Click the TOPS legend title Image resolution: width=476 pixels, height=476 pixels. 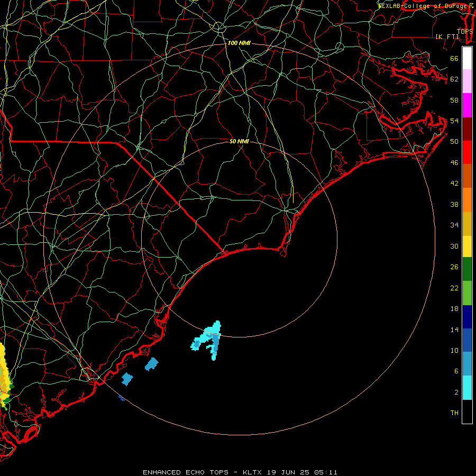(x=464, y=31)
